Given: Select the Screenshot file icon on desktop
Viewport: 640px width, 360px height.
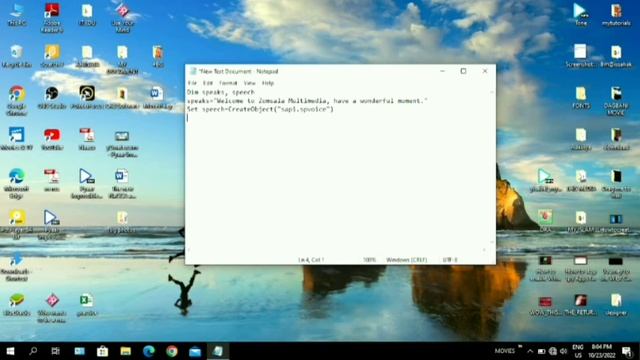Looking at the screenshot, I should pos(580,56).
